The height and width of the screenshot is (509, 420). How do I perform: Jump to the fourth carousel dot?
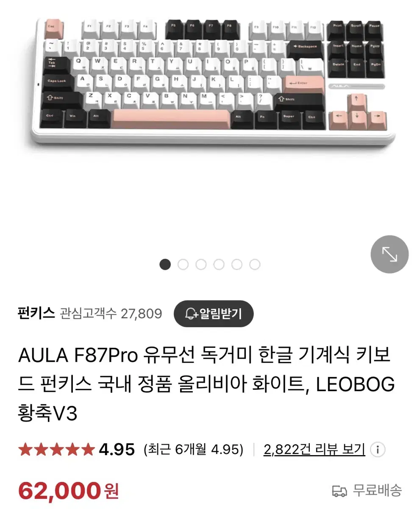click(x=219, y=265)
